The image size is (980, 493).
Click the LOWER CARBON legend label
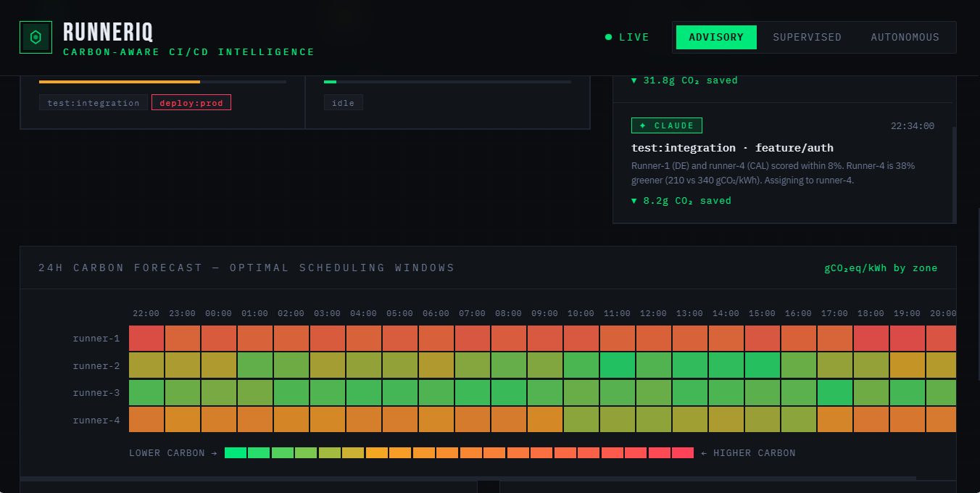point(173,453)
